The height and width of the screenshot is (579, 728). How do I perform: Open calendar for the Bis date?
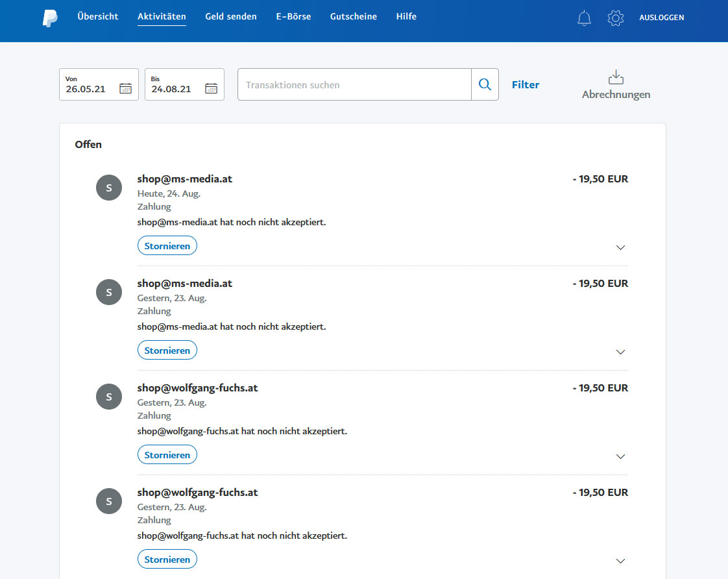tap(212, 89)
